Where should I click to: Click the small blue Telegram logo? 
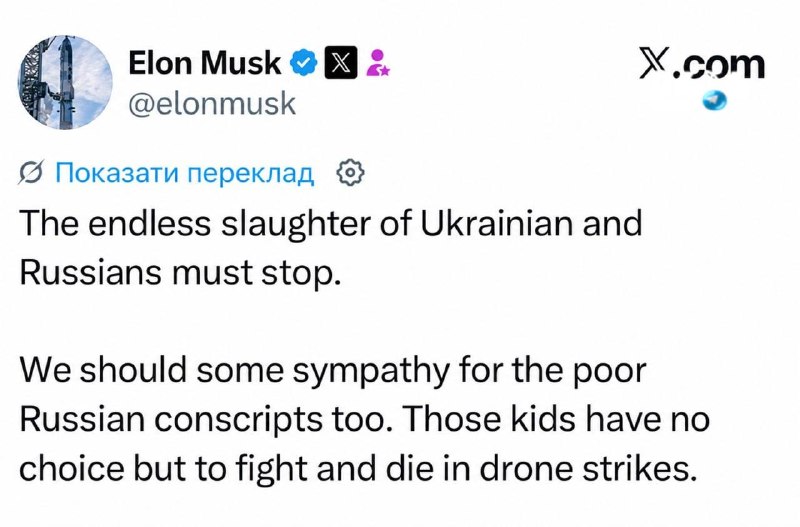(x=714, y=101)
